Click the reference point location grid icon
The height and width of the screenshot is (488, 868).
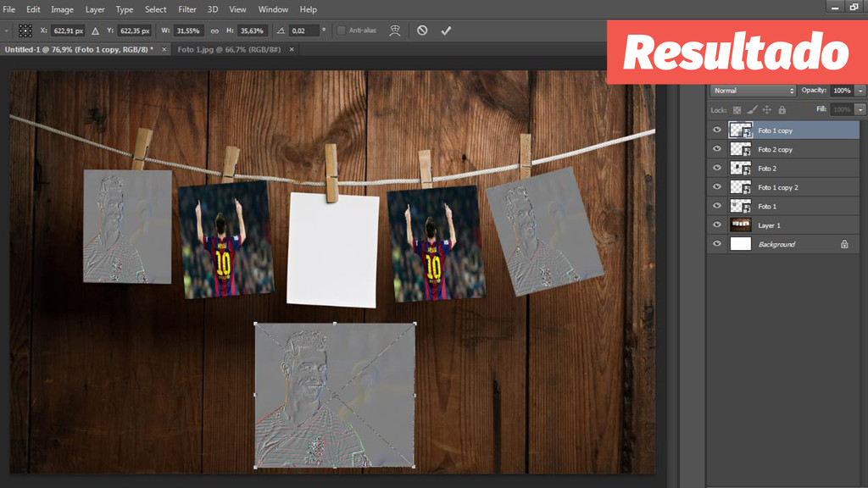[x=25, y=30]
